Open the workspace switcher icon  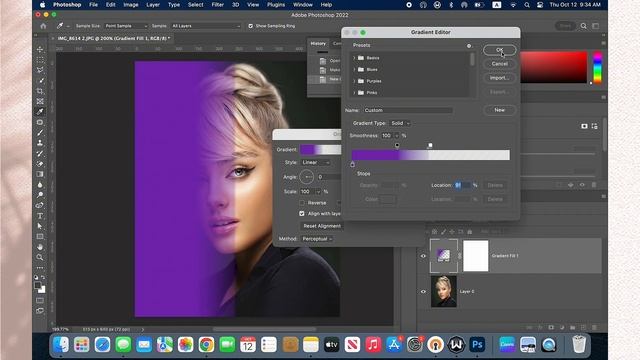coord(596,26)
